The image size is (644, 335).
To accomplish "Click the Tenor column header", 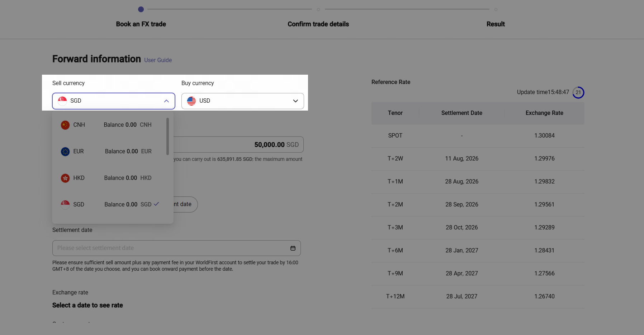I will (x=395, y=113).
